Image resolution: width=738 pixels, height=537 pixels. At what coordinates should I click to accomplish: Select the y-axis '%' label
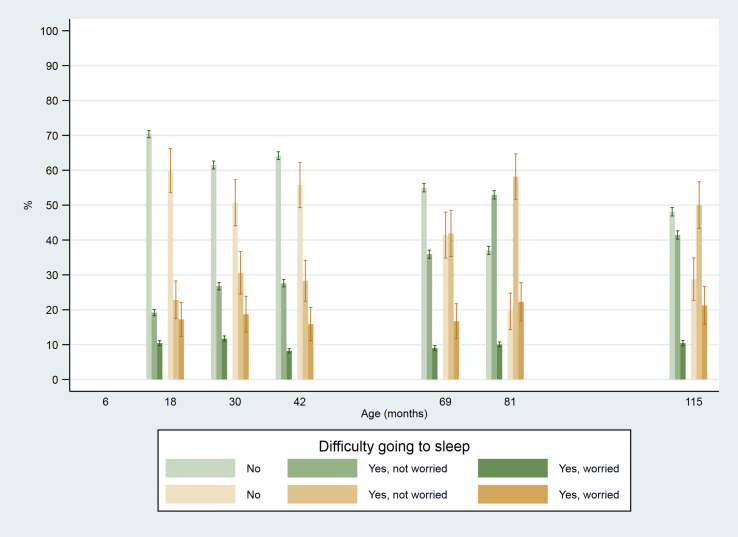[28, 205]
